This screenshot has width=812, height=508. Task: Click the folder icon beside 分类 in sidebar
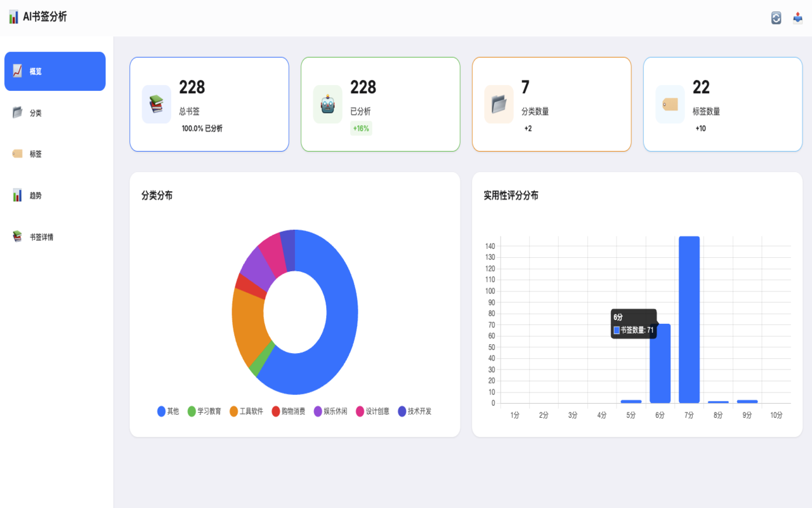click(x=17, y=112)
